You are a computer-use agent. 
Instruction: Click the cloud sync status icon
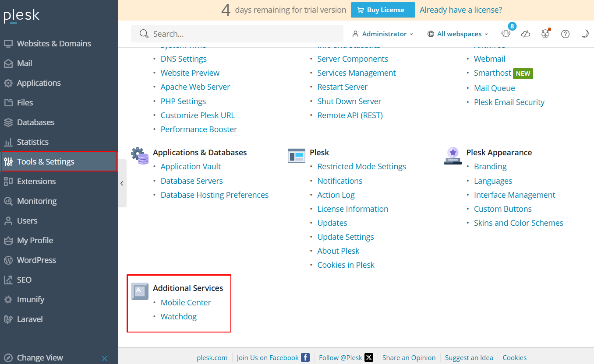click(526, 34)
